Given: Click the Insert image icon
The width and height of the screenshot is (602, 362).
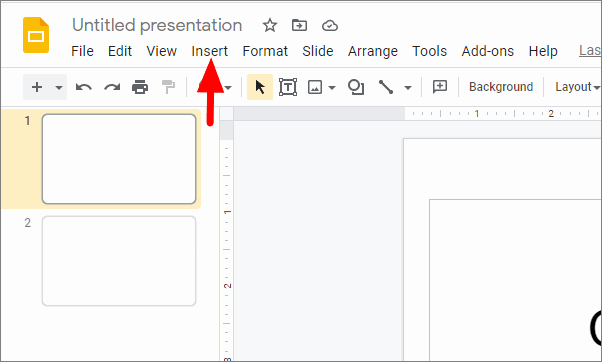Looking at the screenshot, I should [315, 87].
